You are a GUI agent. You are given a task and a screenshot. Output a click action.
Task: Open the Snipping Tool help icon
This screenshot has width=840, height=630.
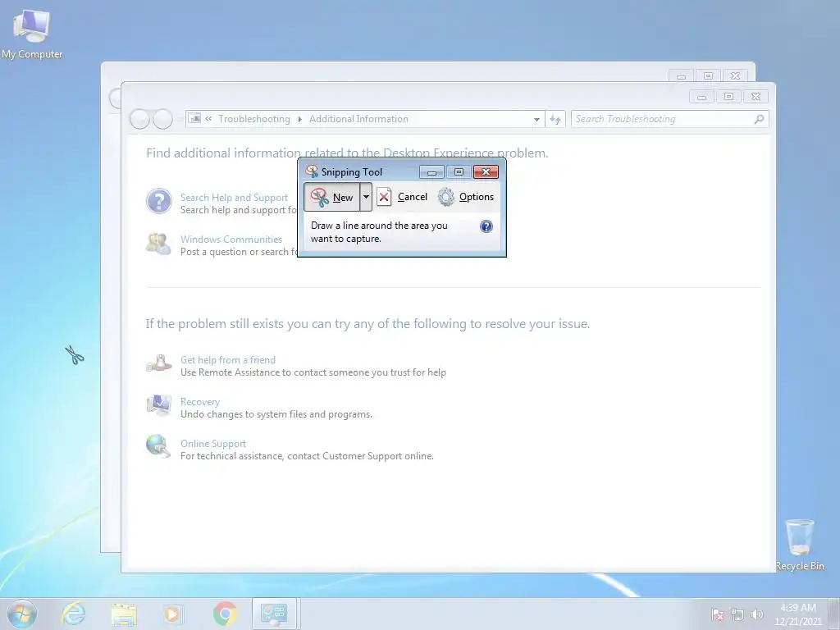pos(486,226)
